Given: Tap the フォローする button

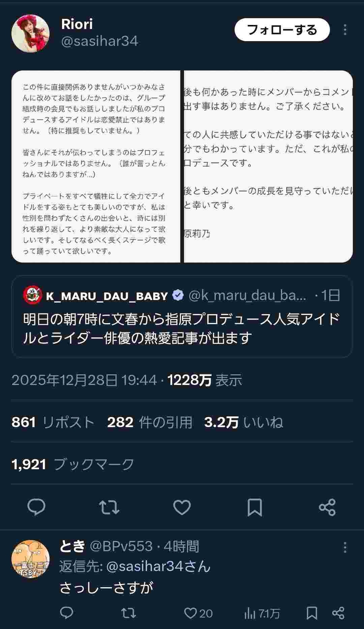Looking at the screenshot, I should point(282,30).
